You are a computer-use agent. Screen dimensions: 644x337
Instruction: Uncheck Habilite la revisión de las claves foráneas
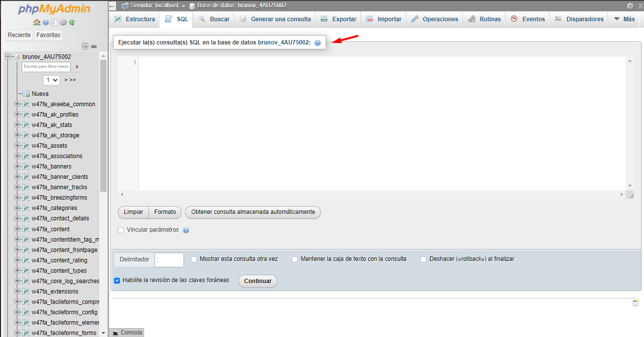click(x=117, y=280)
